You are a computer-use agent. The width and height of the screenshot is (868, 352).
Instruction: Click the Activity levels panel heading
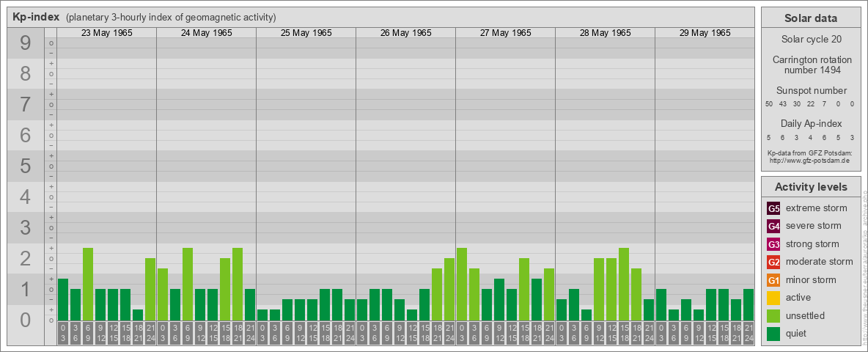(x=811, y=187)
